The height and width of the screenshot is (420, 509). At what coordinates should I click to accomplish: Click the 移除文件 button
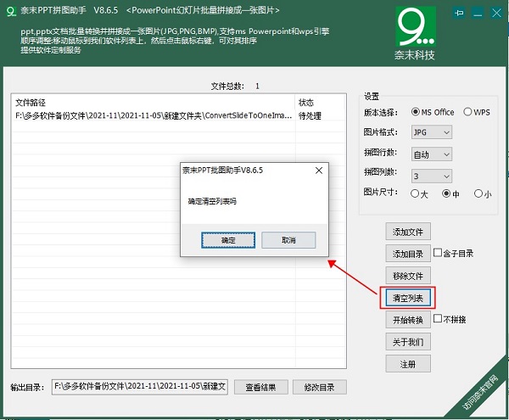click(408, 276)
